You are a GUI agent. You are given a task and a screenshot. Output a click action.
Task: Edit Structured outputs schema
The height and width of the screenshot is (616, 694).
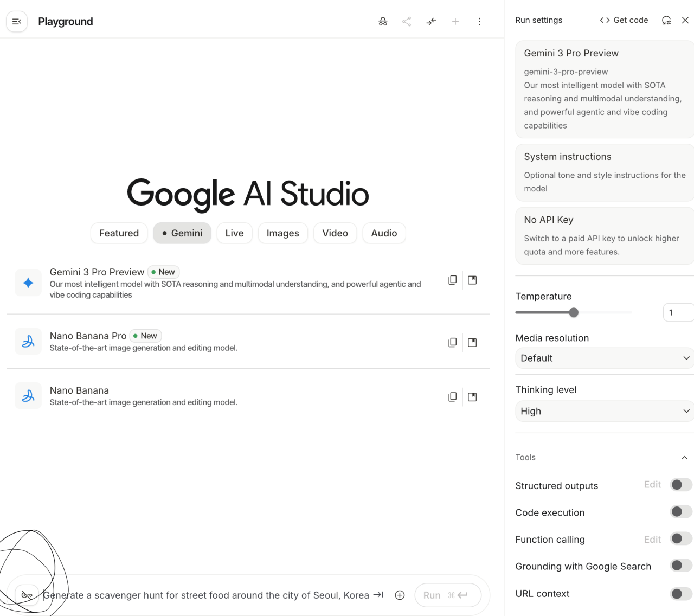(x=652, y=485)
